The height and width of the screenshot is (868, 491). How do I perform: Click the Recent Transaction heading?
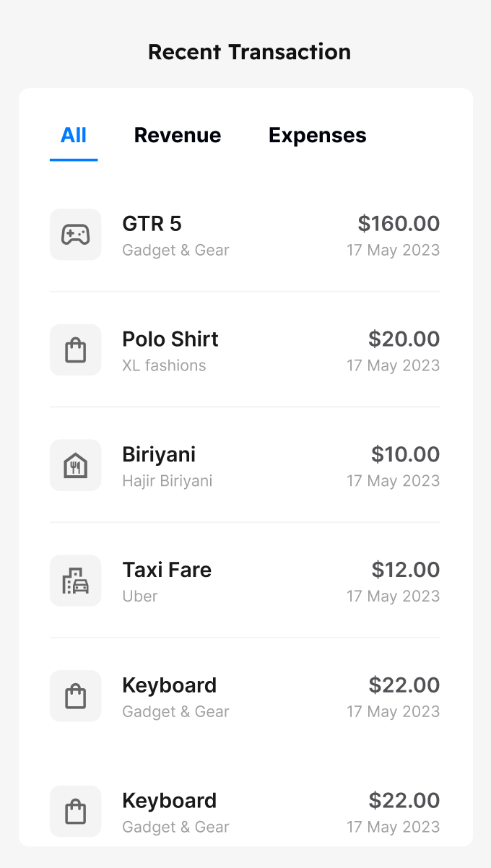click(x=249, y=52)
